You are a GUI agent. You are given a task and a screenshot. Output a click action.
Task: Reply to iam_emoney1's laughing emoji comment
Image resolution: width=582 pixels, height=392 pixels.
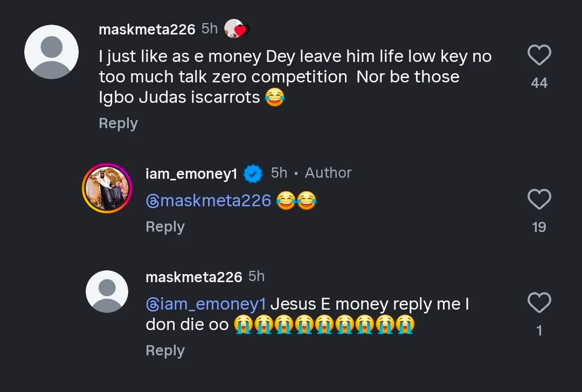point(165,227)
